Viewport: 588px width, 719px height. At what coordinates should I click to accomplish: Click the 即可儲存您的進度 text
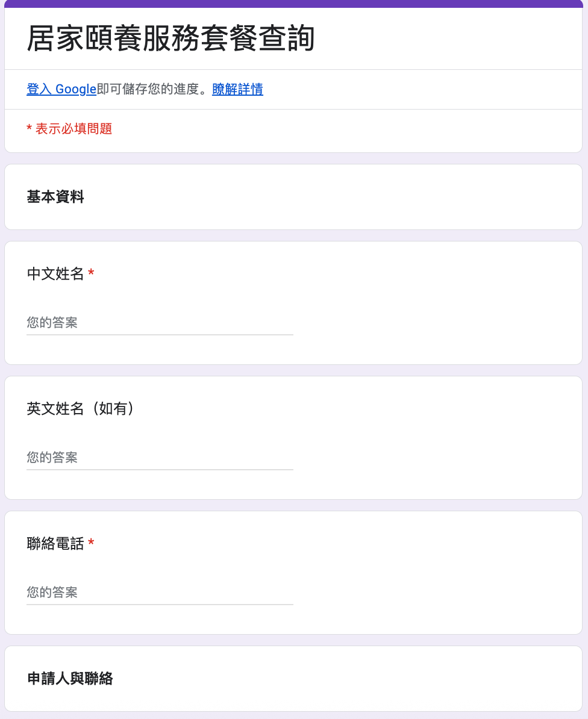coord(148,90)
